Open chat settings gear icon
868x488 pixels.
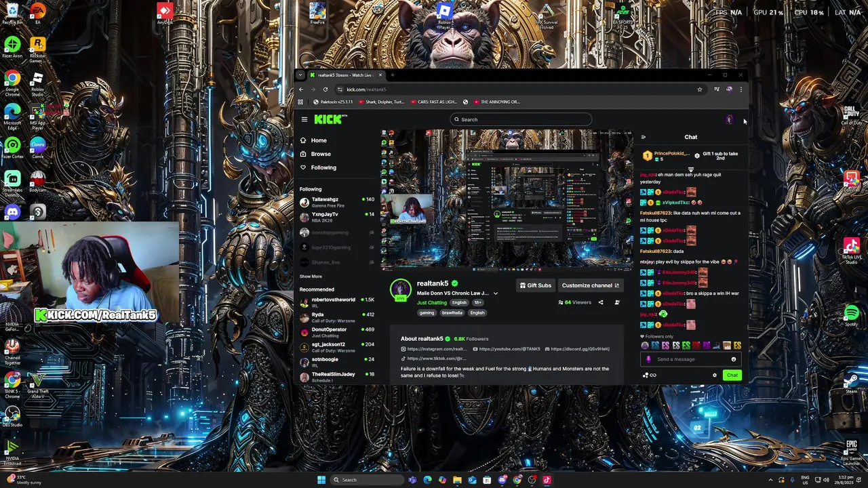click(714, 375)
